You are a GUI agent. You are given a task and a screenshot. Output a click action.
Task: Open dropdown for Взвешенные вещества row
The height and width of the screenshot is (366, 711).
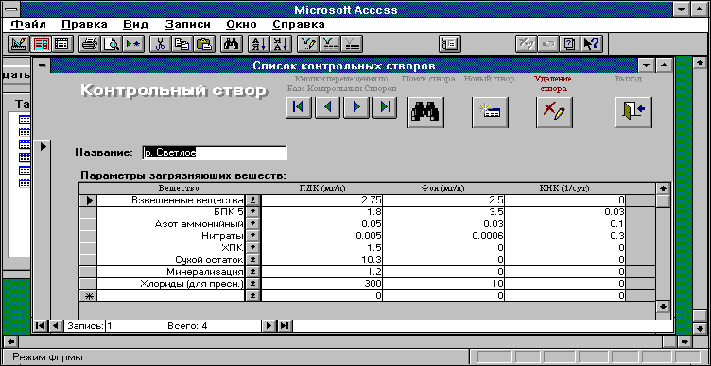coord(253,200)
